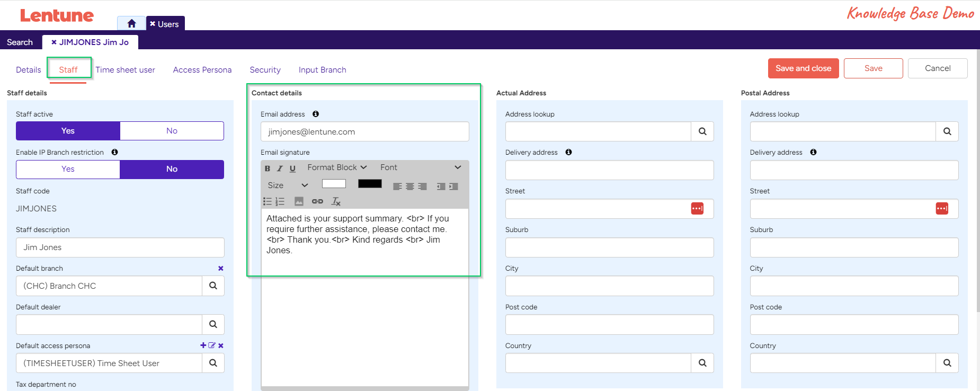The height and width of the screenshot is (391, 980).
Task: Switch to the Search tab
Action: click(20, 42)
